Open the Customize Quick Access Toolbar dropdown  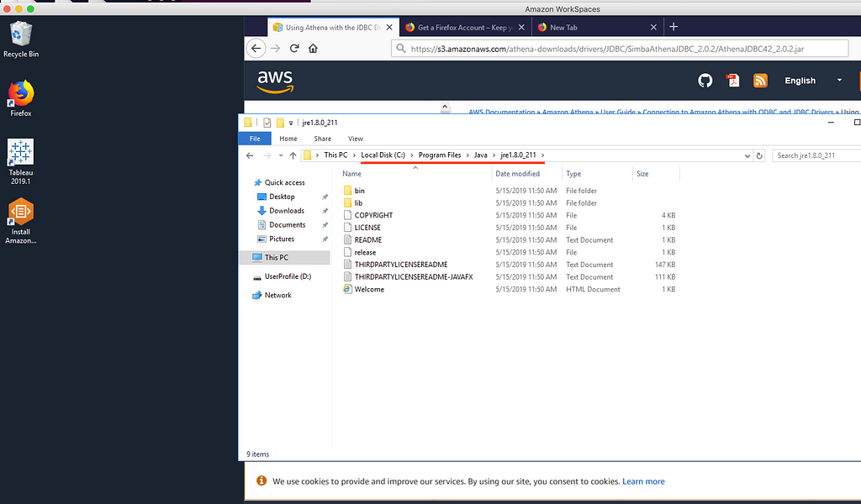pos(291,123)
